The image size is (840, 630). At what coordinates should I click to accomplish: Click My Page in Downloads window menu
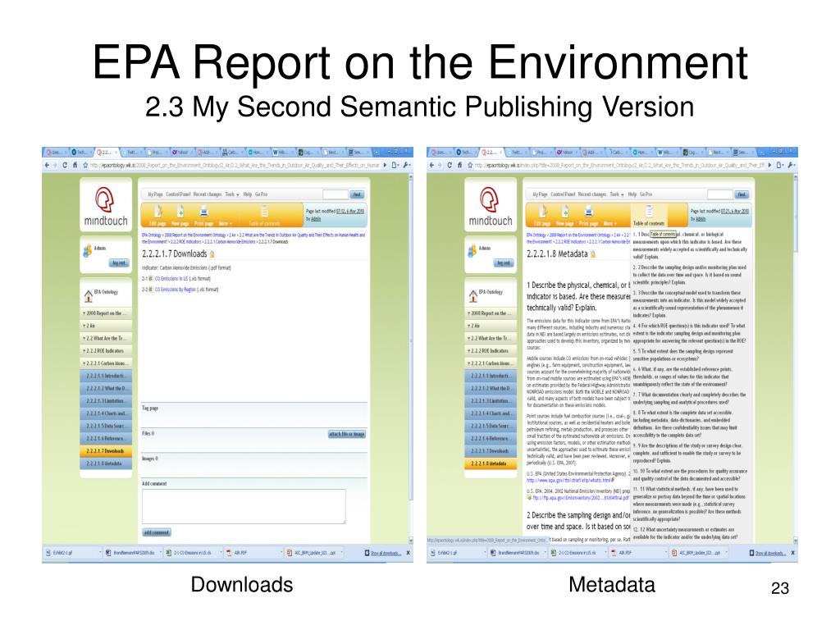[x=155, y=194]
